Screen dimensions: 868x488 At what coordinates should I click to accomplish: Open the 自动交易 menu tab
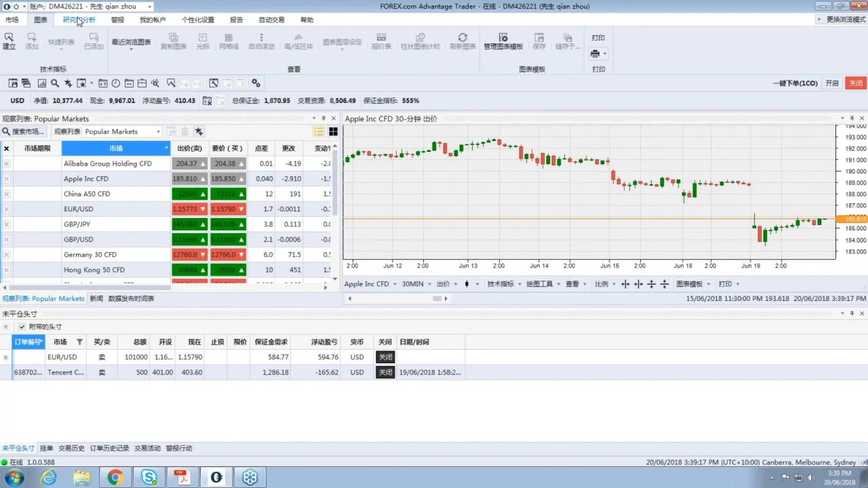pyautogui.click(x=271, y=20)
